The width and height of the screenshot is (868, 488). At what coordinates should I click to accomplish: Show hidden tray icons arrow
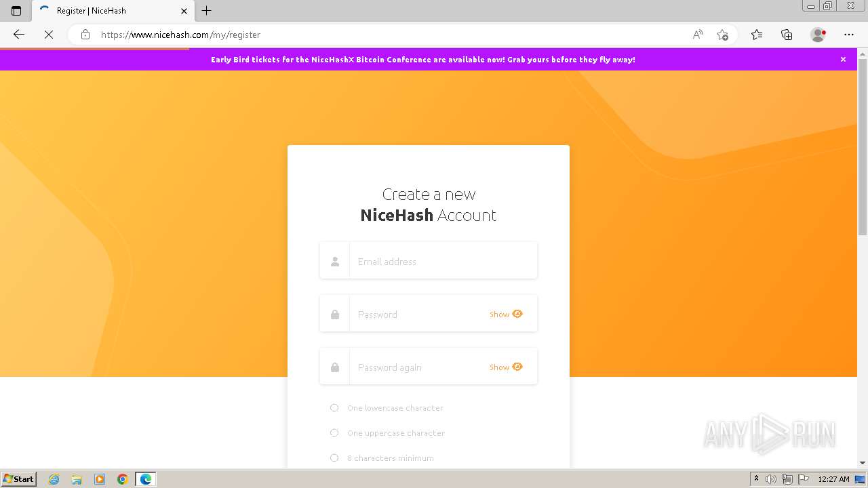coord(756,479)
